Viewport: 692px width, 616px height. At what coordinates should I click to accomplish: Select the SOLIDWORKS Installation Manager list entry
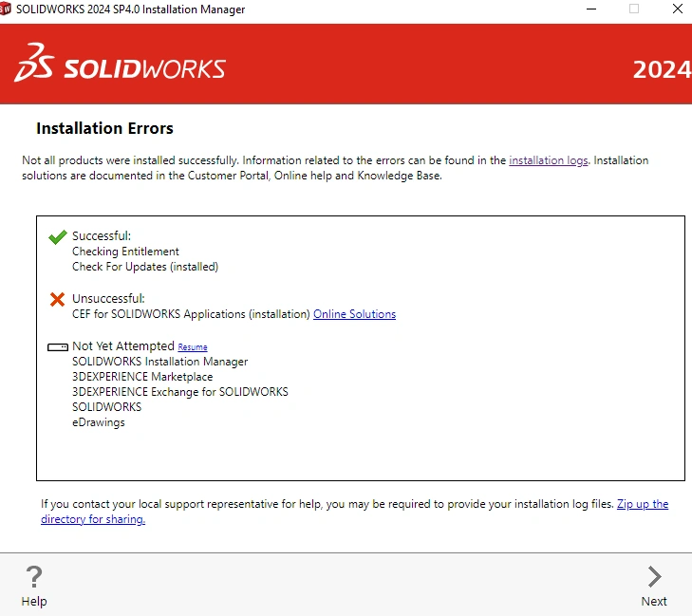click(x=159, y=362)
